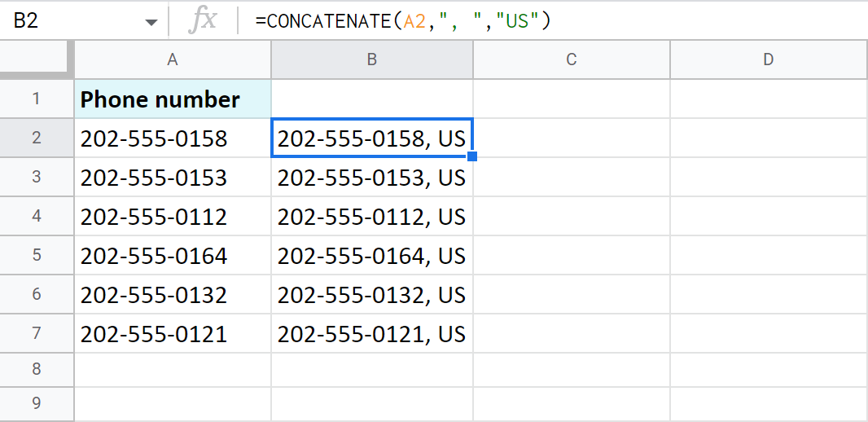
Task: Select cell with 202-555-0132 in column A
Action: (x=173, y=294)
